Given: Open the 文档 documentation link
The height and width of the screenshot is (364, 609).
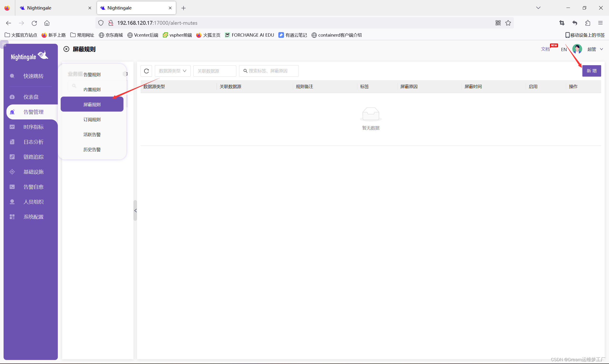Looking at the screenshot, I should (x=545, y=49).
